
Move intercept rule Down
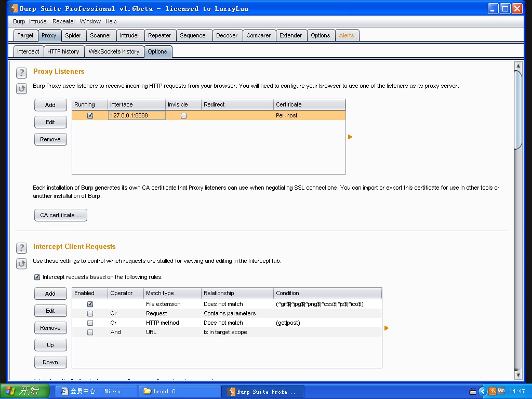50,362
